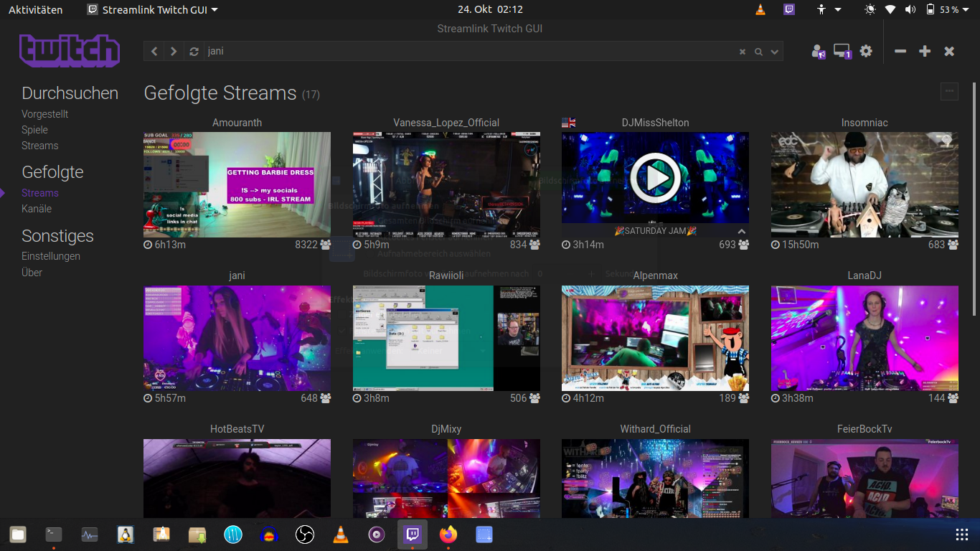Launch Amouranth stream thumbnail

(x=237, y=184)
